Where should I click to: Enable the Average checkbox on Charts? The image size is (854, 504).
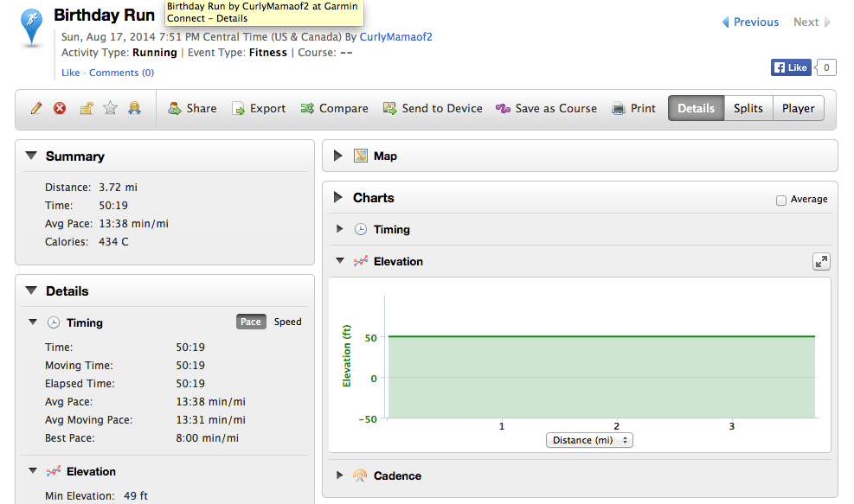pos(780,199)
